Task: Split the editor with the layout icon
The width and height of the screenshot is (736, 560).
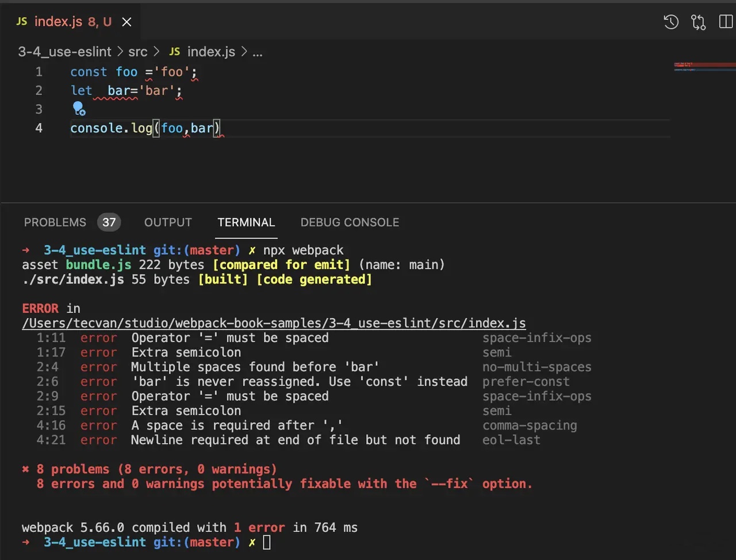Action: (x=726, y=22)
